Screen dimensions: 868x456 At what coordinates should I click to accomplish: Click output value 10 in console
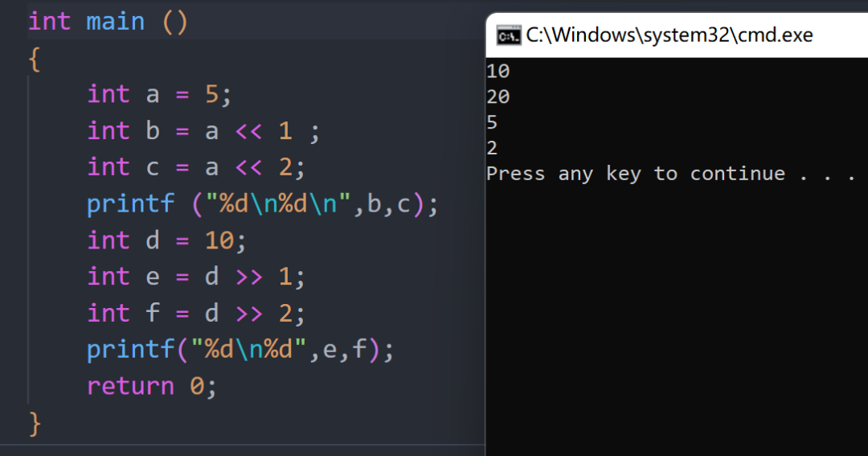[x=498, y=71]
